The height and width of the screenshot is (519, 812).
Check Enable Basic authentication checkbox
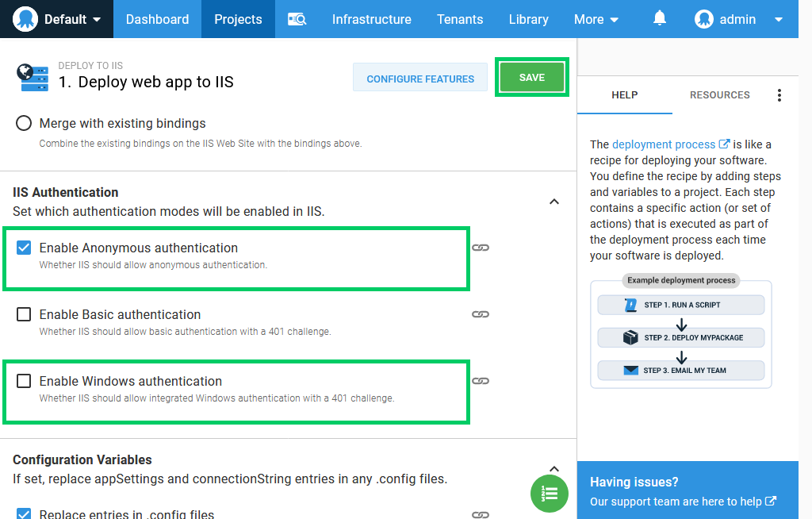[x=24, y=314]
